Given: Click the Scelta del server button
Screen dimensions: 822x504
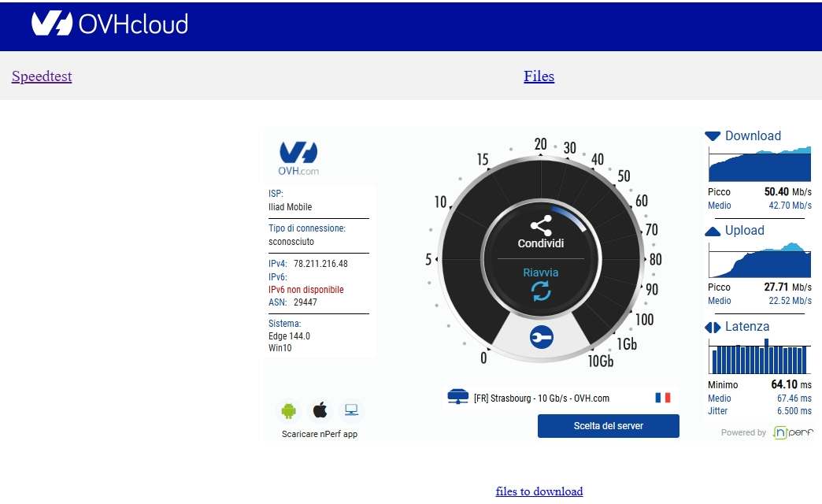Looking at the screenshot, I should [608, 426].
